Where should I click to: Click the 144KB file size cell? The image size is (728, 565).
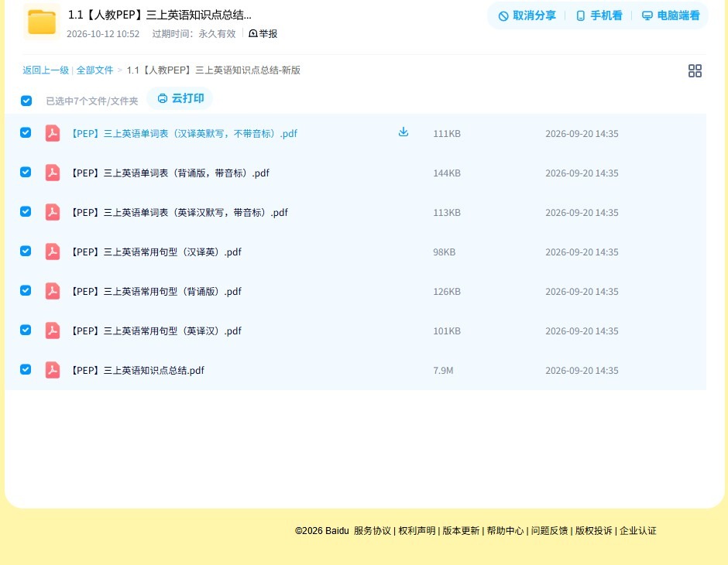pyautogui.click(x=447, y=173)
